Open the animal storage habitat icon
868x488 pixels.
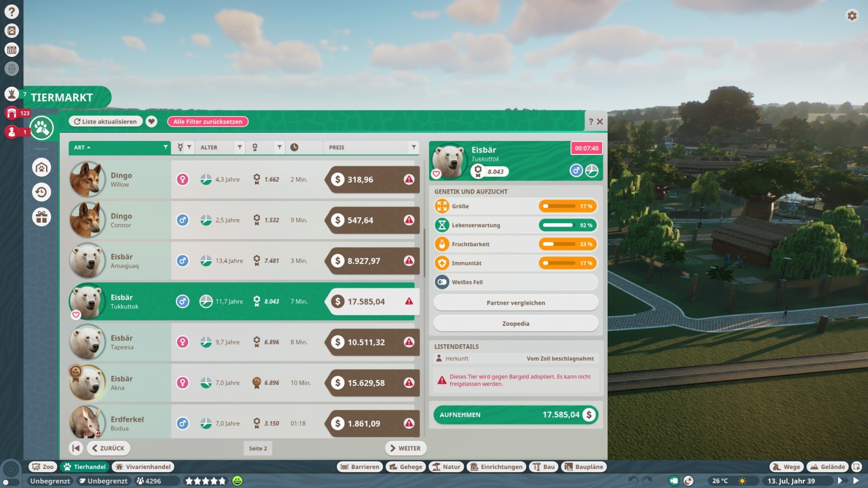tap(41, 168)
